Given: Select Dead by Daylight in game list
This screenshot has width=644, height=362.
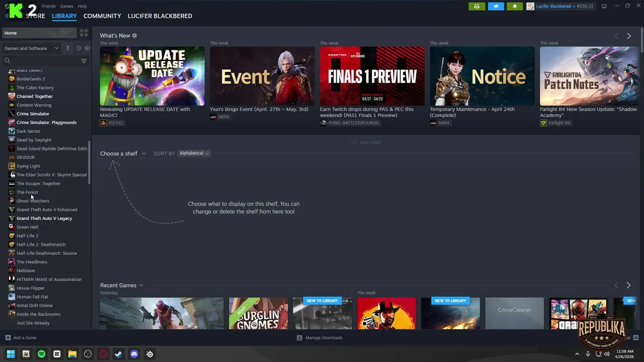Looking at the screenshot, I should pyautogui.click(x=34, y=140).
